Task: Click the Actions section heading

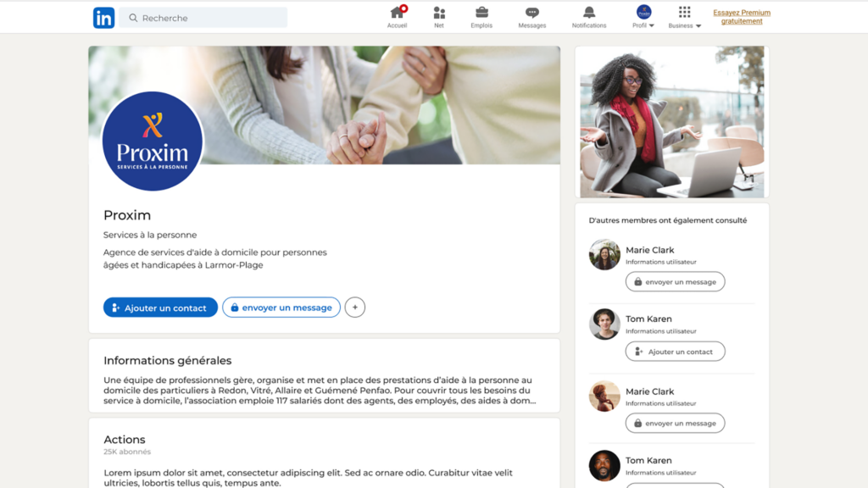Action: 124,440
